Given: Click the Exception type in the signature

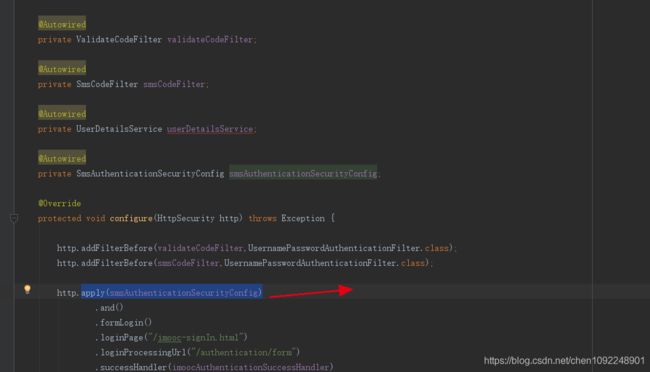Looking at the screenshot, I should [303, 219].
